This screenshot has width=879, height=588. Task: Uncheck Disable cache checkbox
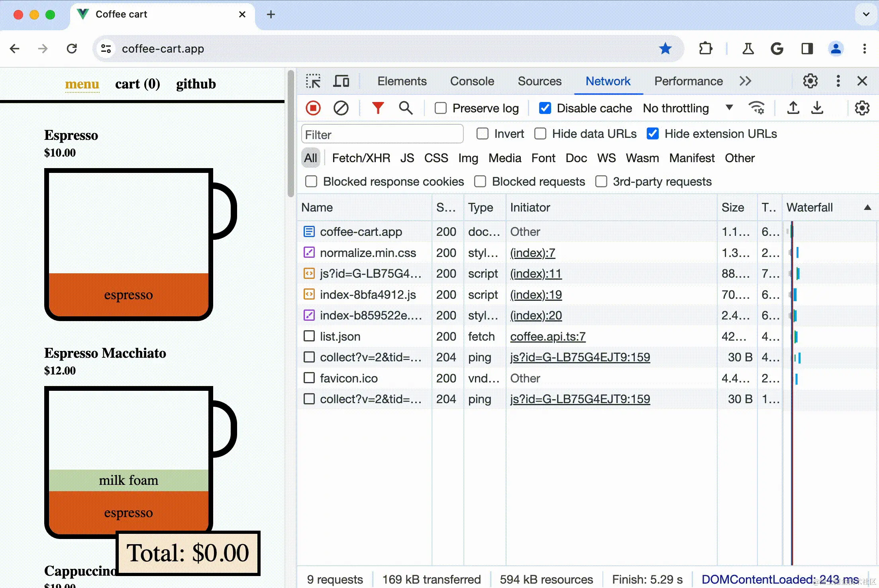(545, 108)
